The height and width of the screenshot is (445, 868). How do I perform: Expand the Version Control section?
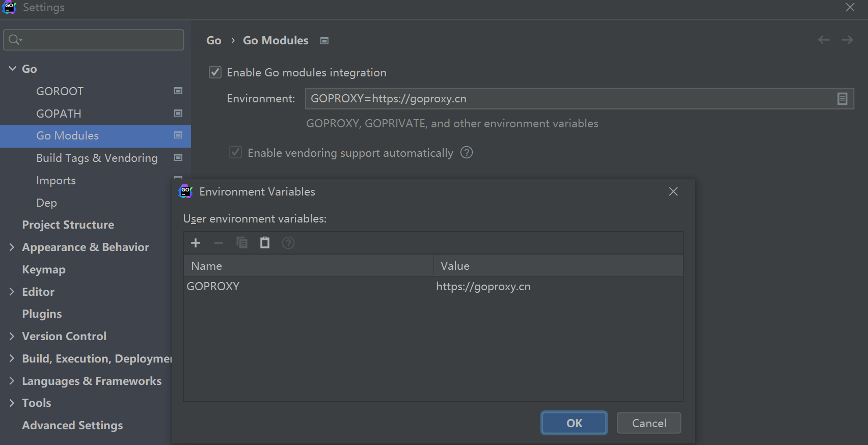click(12, 337)
